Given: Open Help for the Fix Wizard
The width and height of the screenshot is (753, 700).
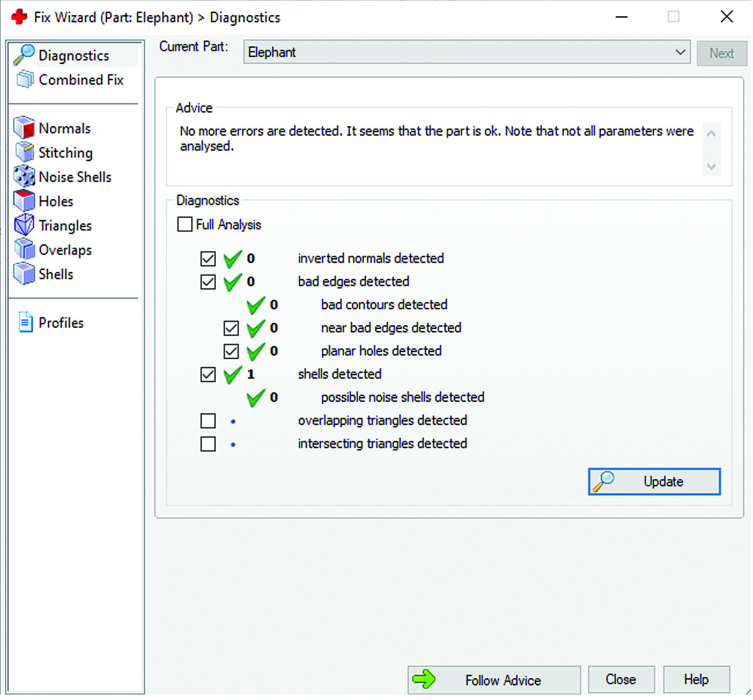Looking at the screenshot, I should [697, 680].
